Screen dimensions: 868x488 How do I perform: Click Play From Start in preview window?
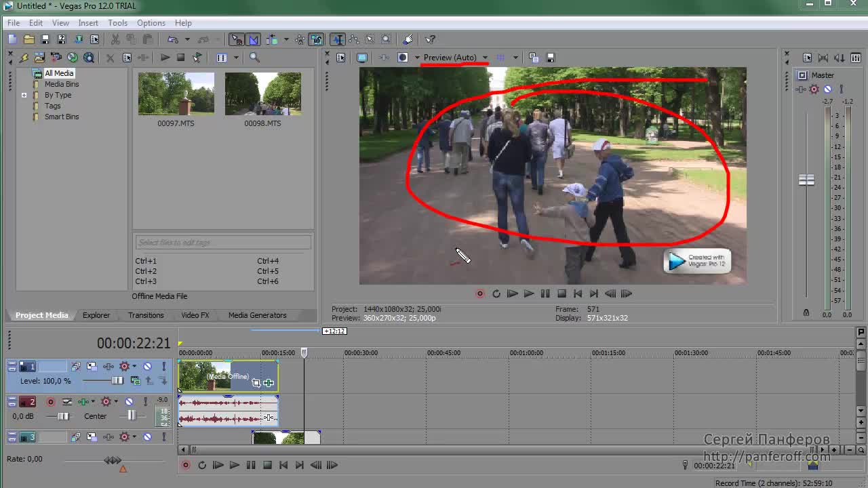point(513,293)
